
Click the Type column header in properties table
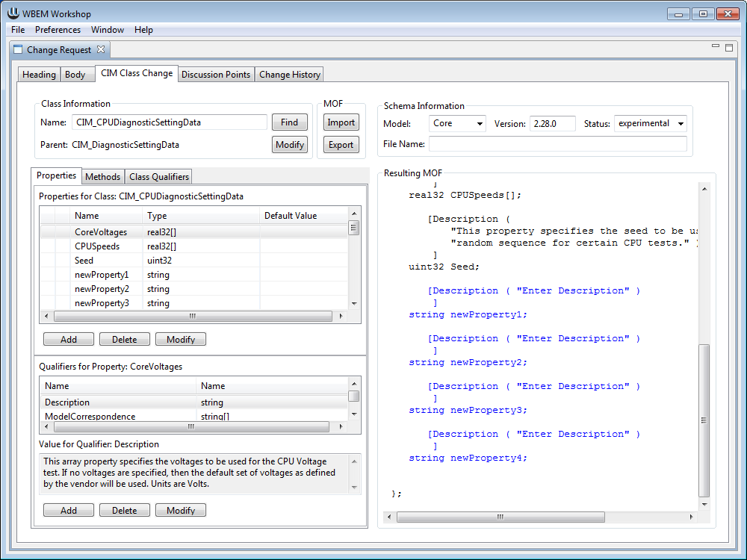pyautogui.click(x=200, y=216)
